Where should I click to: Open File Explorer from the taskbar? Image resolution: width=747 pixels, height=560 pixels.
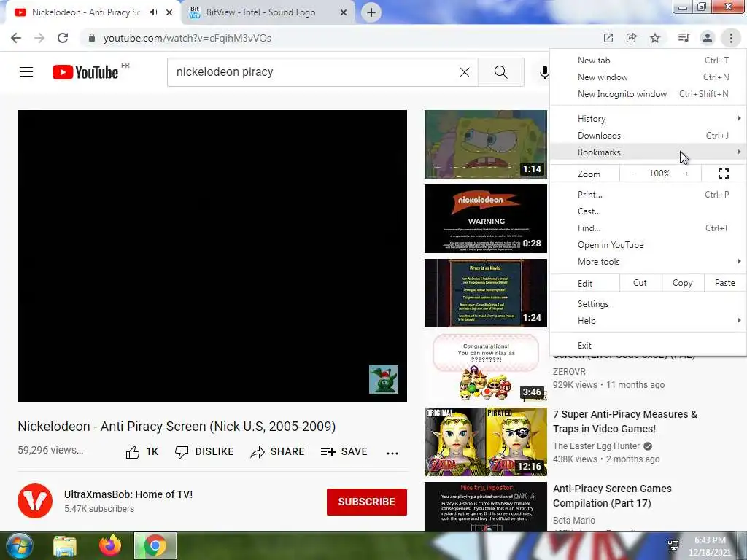[65, 545]
